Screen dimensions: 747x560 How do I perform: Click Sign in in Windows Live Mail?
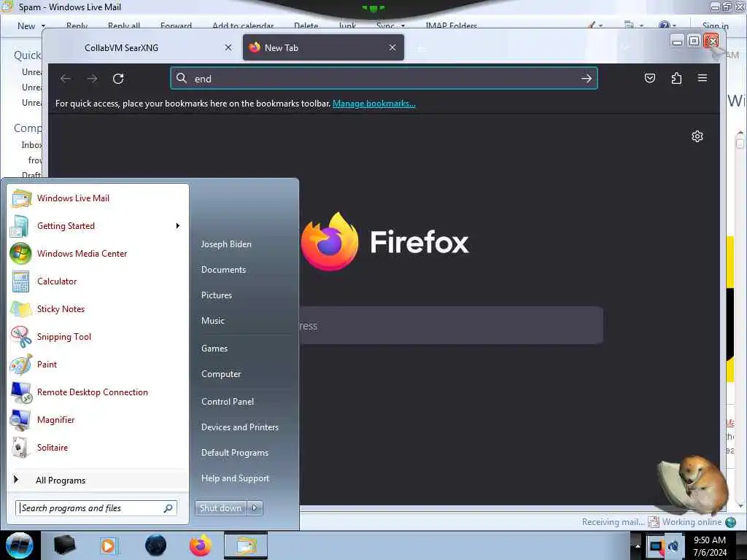(715, 26)
